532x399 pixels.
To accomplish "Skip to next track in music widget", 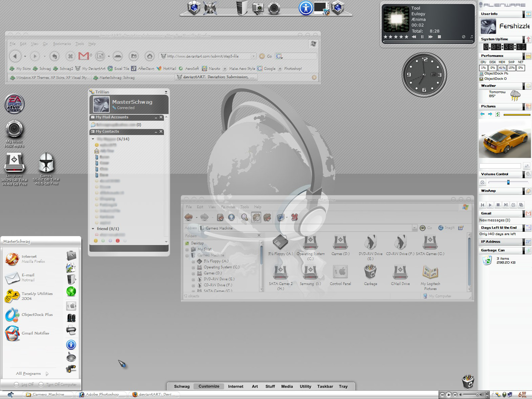I will [x=431, y=37].
